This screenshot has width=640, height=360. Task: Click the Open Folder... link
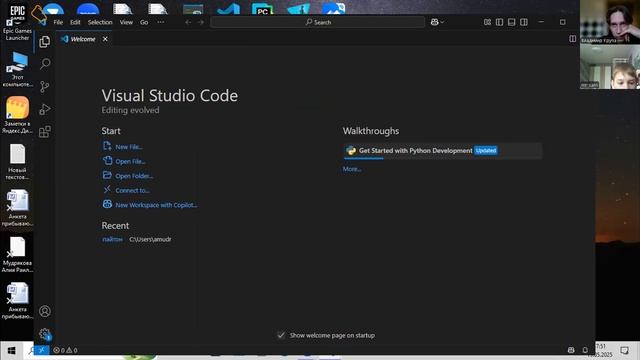(134, 176)
